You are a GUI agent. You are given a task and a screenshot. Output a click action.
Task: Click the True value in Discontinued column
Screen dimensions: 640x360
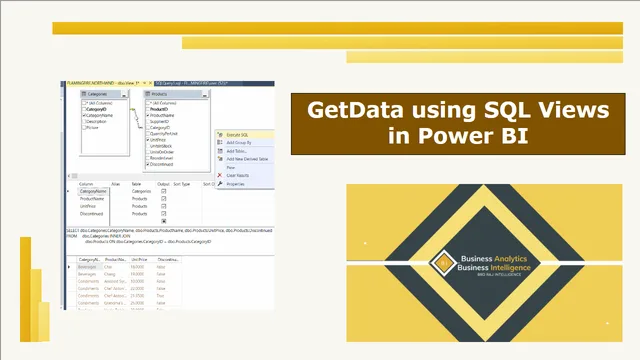point(160,296)
